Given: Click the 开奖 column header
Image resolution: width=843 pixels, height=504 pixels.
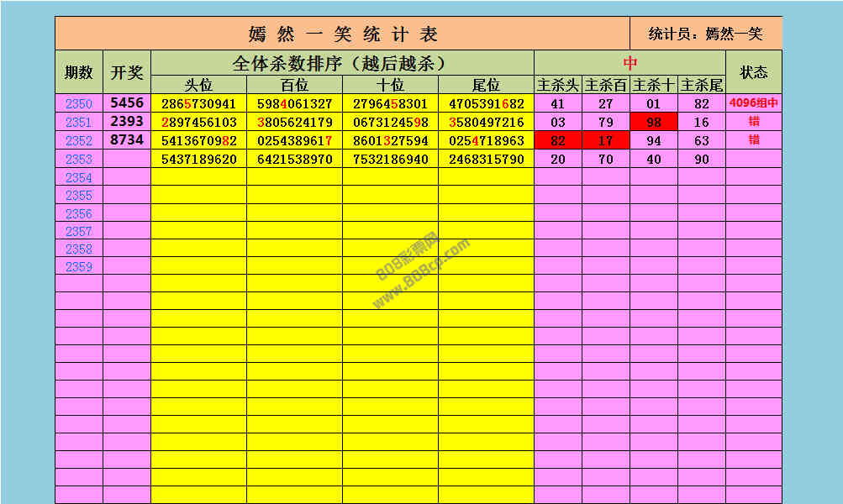Looking at the screenshot, I should (127, 72).
